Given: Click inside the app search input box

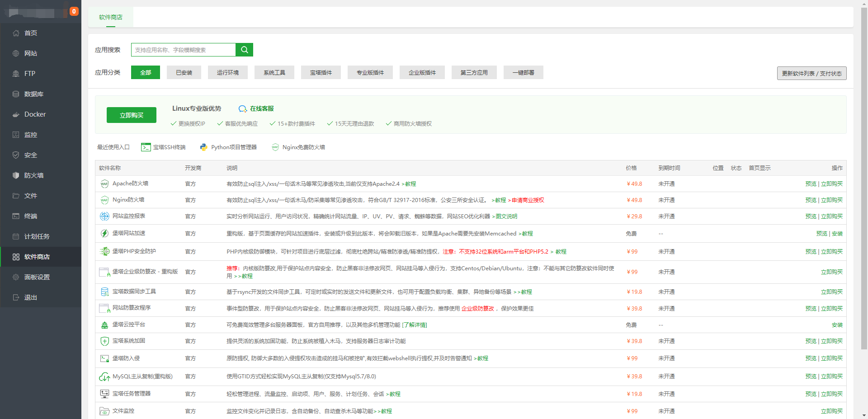Looking at the screenshot, I should click(183, 50).
